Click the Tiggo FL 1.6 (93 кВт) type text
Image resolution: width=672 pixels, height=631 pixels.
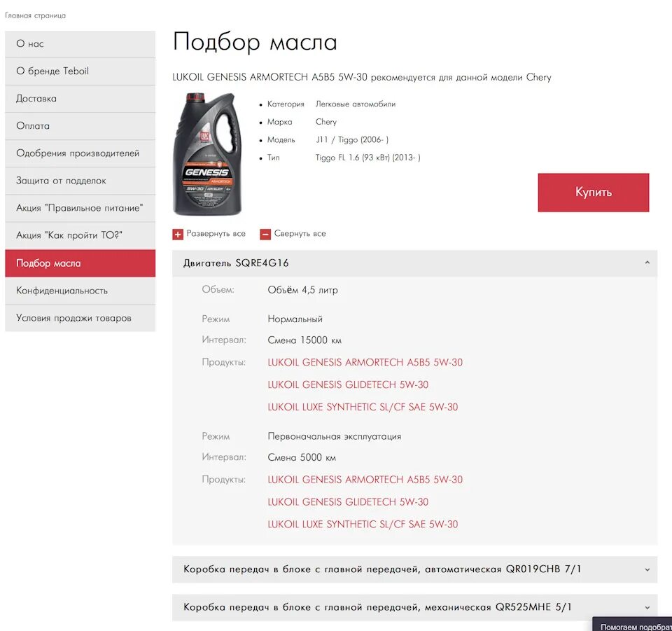[x=367, y=158]
